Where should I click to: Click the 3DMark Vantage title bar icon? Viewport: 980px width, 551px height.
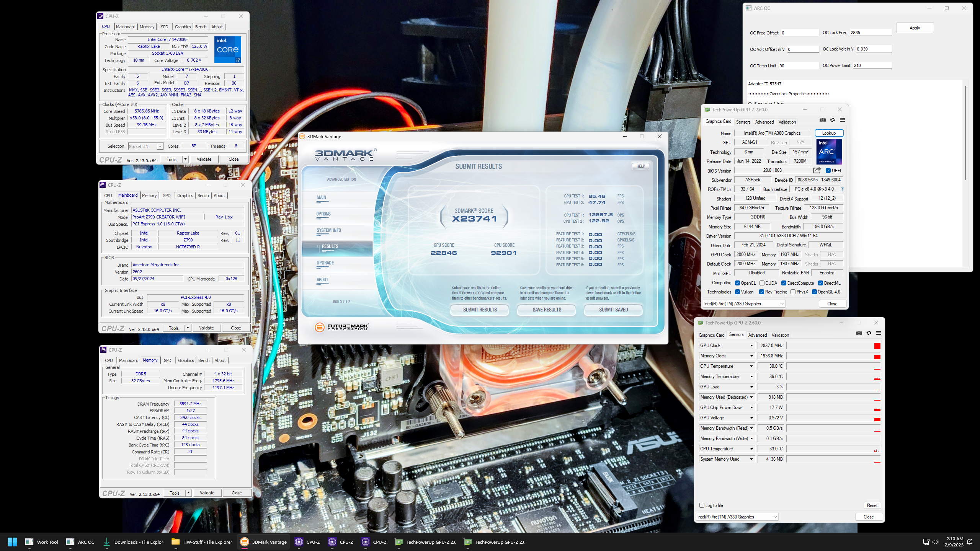[302, 136]
